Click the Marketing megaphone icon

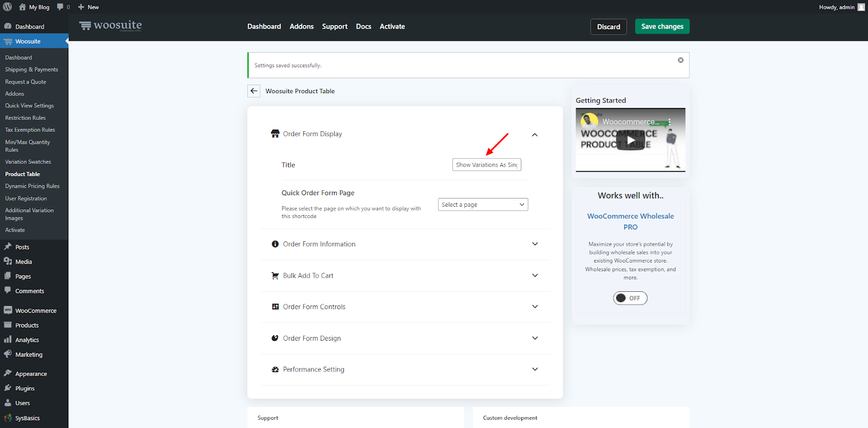pyautogui.click(x=8, y=354)
